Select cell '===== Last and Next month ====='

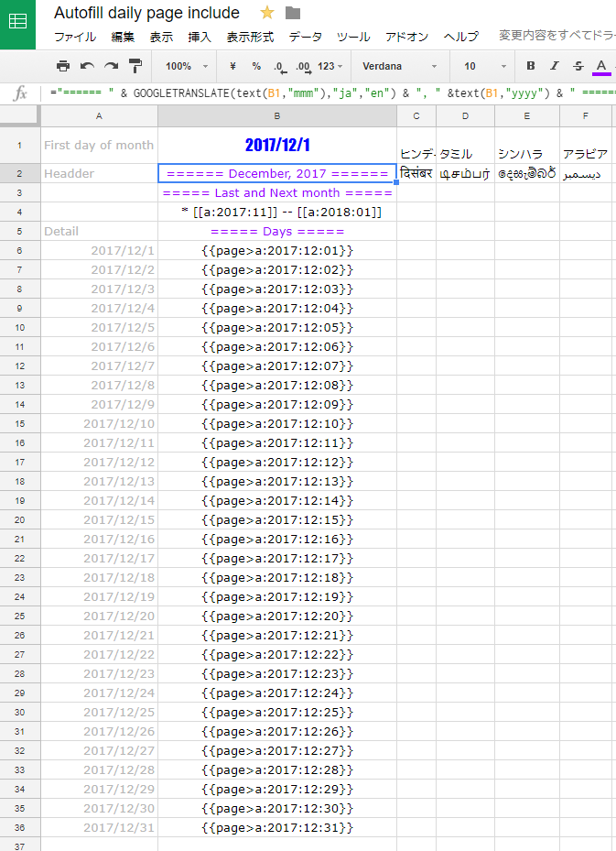(277, 192)
